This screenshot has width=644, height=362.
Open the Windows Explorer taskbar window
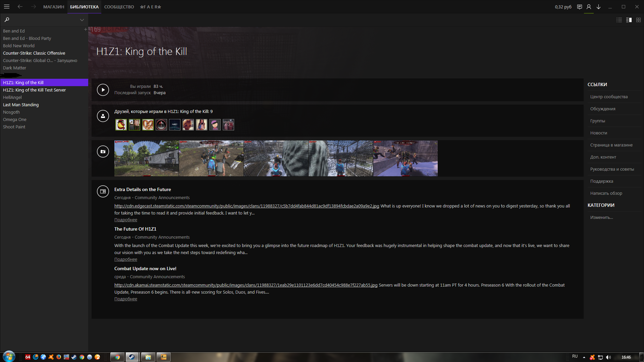pyautogui.click(x=148, y=357)
